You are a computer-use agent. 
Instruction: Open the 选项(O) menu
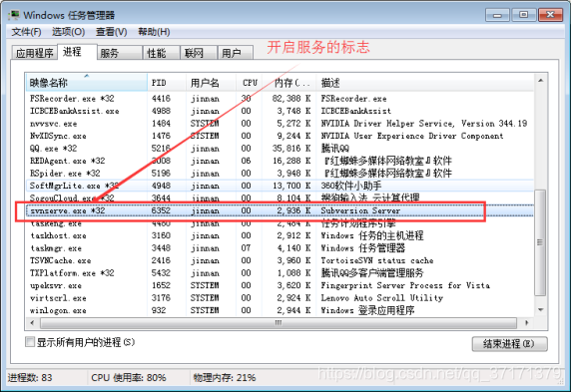[x=68, y=32]
